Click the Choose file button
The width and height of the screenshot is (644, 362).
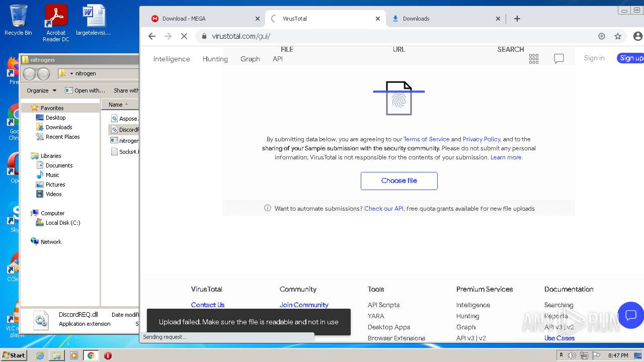pyautogui.click(x=399, y=181)
